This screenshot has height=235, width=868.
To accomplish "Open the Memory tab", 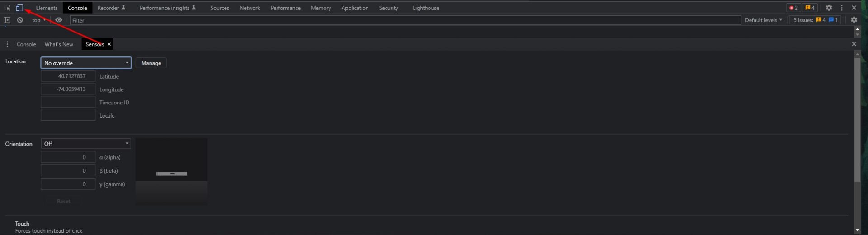I will click(321, 8).
